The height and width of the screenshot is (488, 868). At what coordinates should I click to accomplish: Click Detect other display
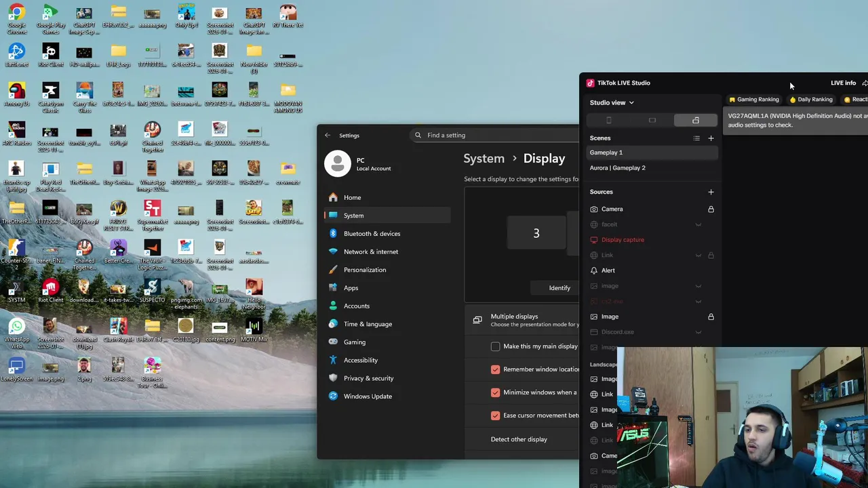519,439
